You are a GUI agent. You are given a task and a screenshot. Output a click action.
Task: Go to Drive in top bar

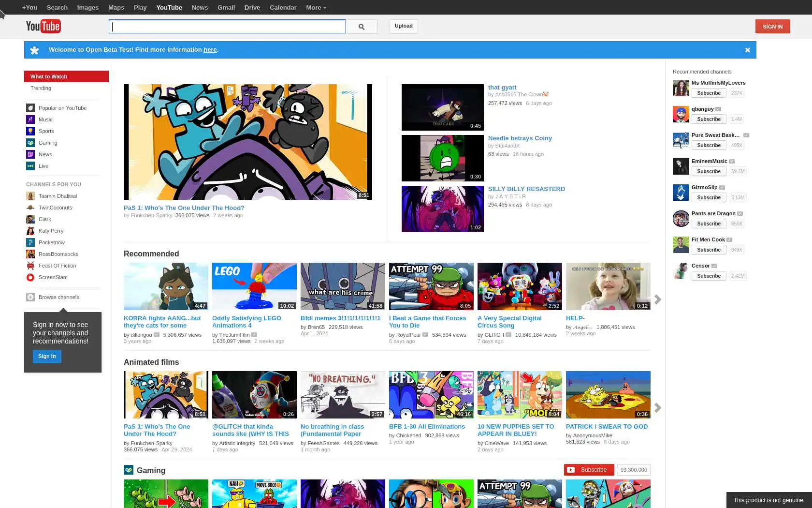[x=252, y=8]
